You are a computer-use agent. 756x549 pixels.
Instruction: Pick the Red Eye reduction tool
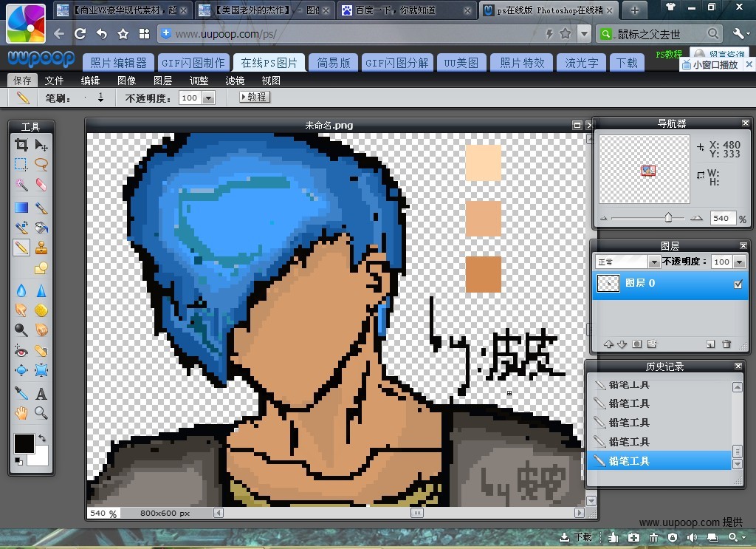(x=21, y=351)
